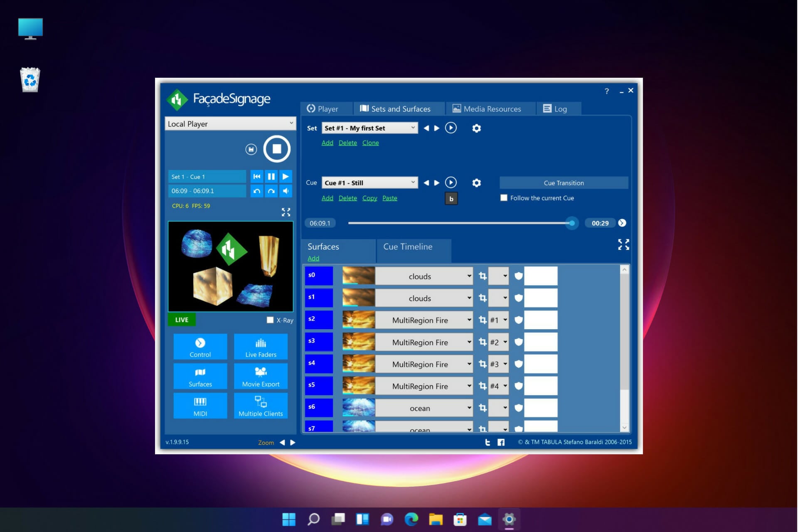Click the Set settings gear icon
This screenshot has height=532, width=798.
coord(476,128)
